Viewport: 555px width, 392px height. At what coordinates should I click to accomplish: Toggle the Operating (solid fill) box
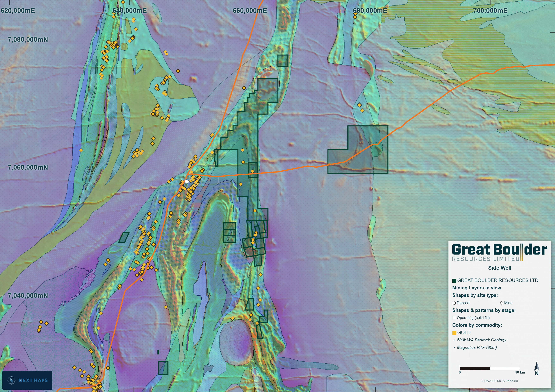[x=454, y=318]
